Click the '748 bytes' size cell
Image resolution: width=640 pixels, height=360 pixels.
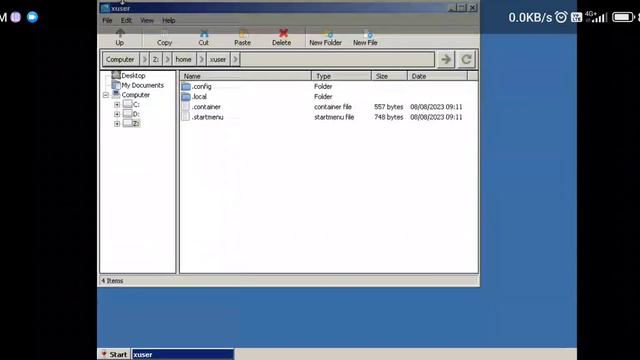pos(389,117)
